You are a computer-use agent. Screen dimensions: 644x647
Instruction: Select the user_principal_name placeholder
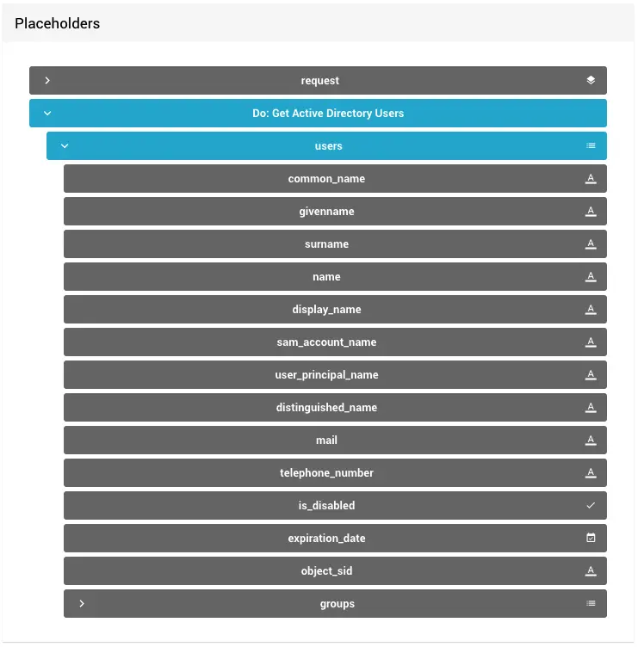click(x=326, y=375)
